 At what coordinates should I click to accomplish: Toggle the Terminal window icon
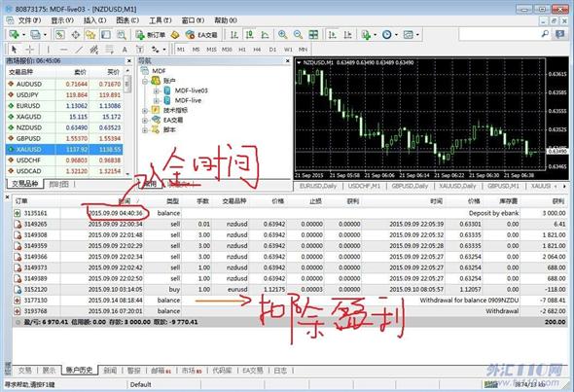click(106, 35)
